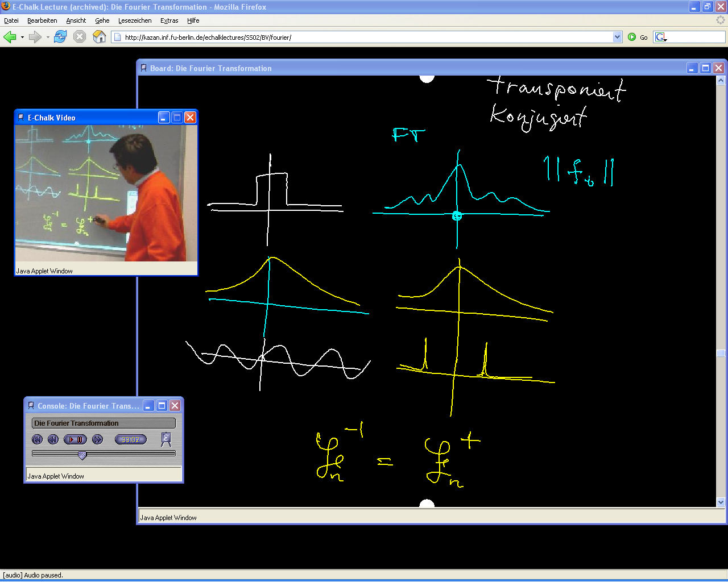
Task: Open the Extras menu
Action: click(169, 20)
